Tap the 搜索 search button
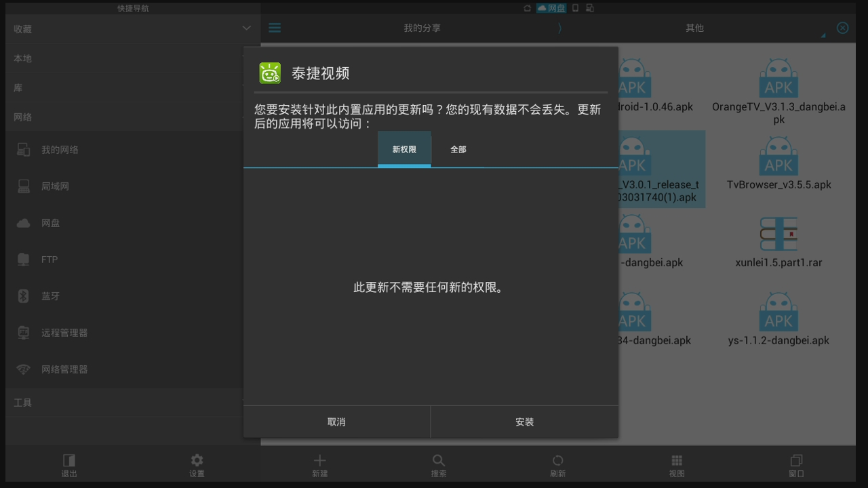 click(x=439, y=465)
